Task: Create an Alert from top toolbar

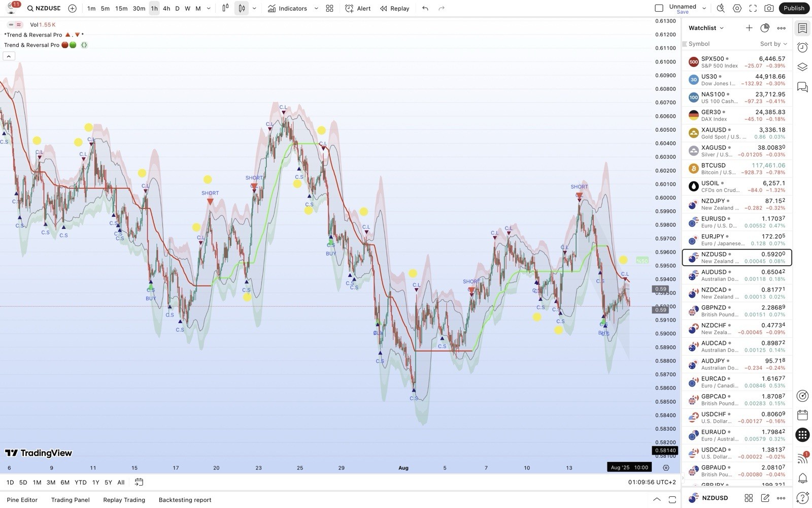Action: pos(358,8)
